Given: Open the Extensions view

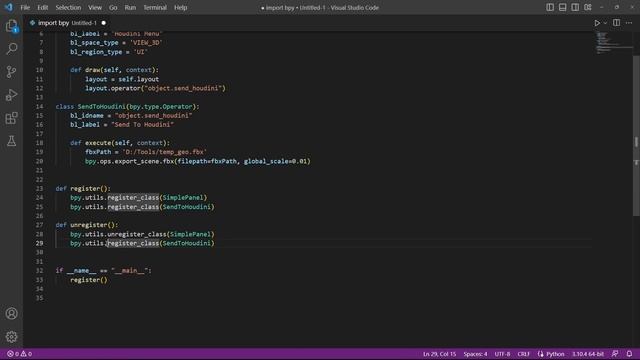Looking at the screenshot, I should click(11, 118).
